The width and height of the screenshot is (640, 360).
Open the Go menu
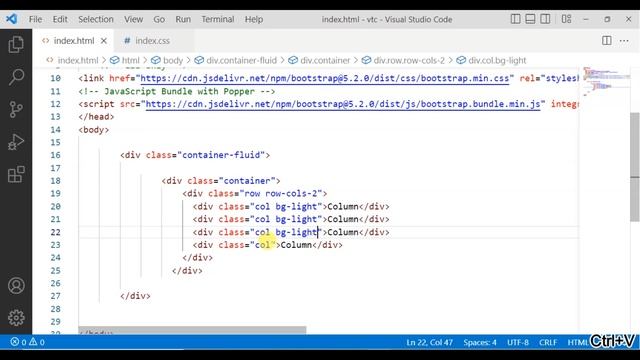pyautogui.click(x=159, y=19)
